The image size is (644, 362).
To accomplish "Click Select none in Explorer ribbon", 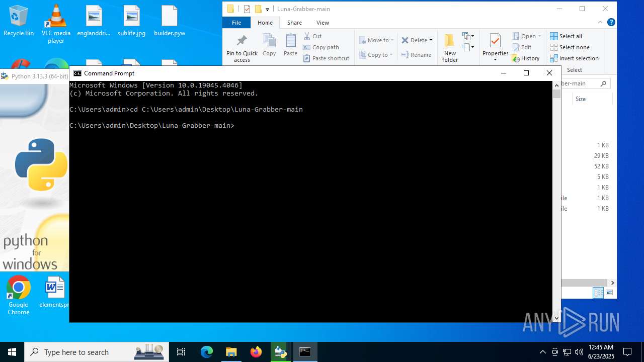I will click(570, 47).
